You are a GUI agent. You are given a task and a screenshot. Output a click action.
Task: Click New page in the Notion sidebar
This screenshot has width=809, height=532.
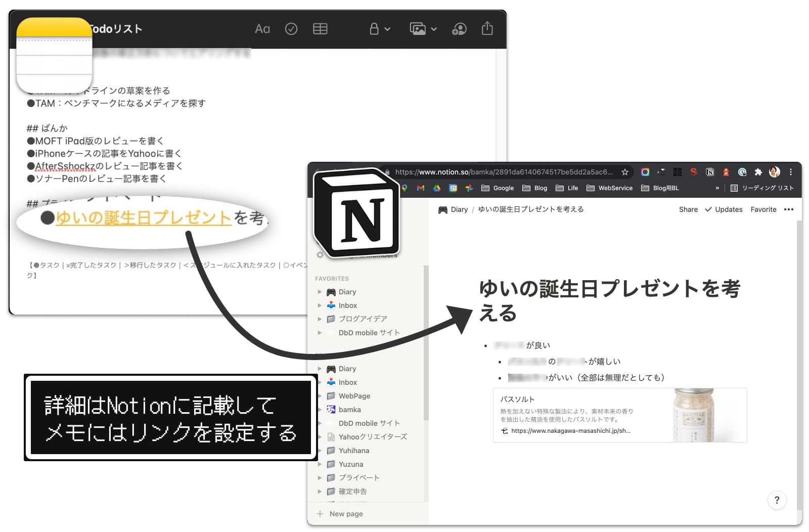(x=340, y=514)
